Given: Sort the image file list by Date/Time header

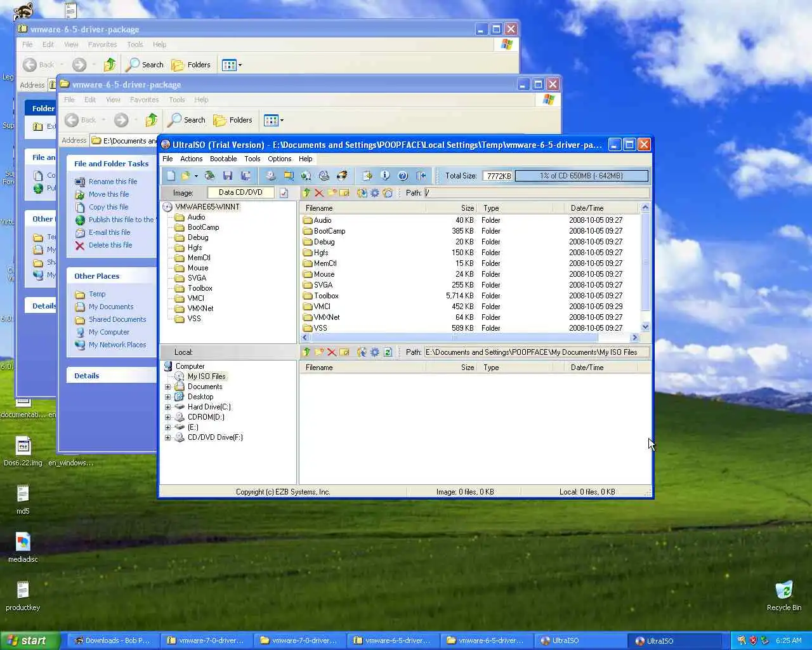Looking at the screenshot, I should click(x=601, y=208).
